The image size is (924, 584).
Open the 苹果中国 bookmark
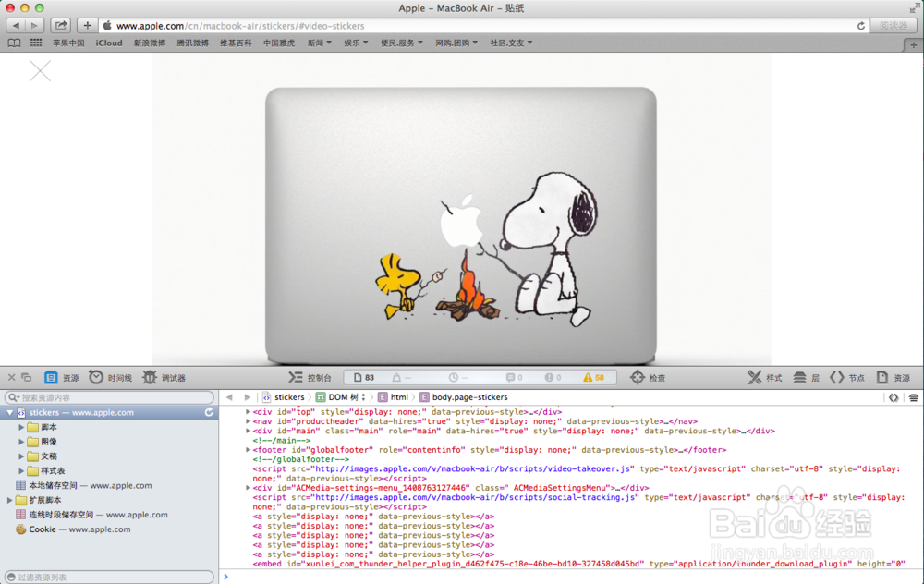(68, 43)
